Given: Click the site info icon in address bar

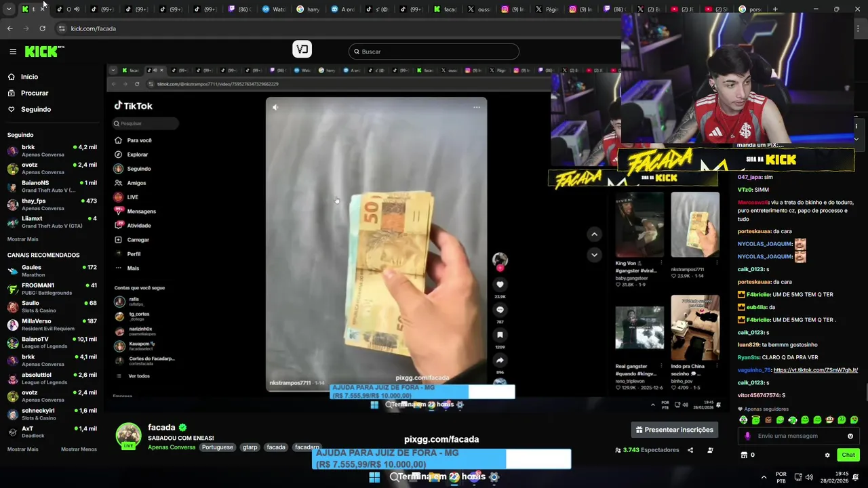Looking at the screenshot, I should tap(62, 28).
